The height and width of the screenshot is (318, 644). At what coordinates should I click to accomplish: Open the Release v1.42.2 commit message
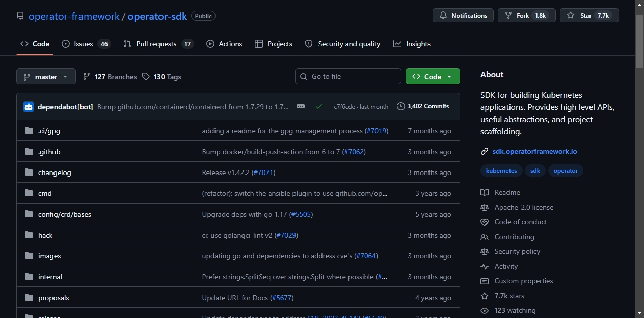[x=226, y=172]
